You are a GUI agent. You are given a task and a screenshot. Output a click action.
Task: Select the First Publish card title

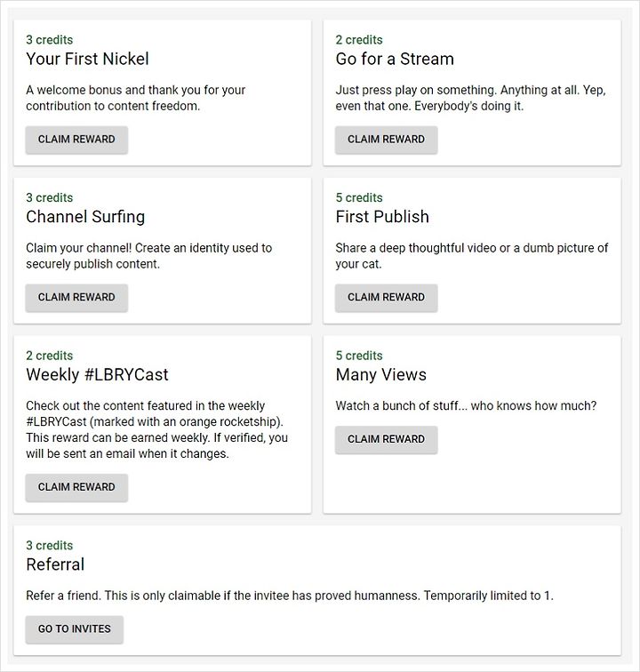point(382,217)
